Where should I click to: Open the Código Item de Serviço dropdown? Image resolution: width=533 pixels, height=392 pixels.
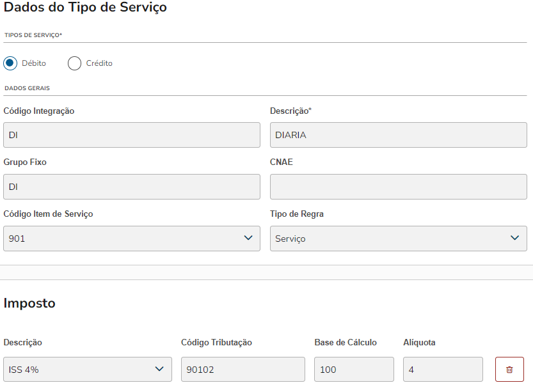[131, 239]
